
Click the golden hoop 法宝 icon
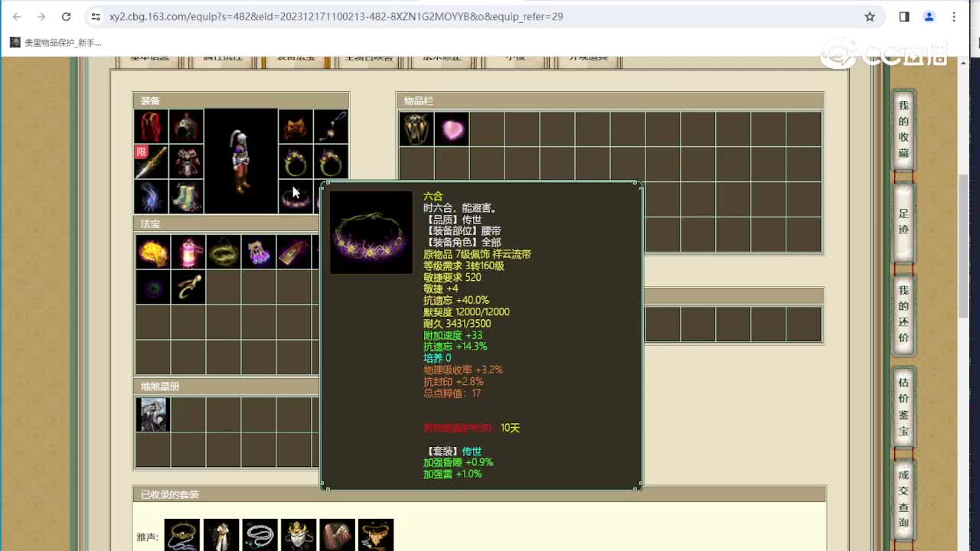(224, 252)
